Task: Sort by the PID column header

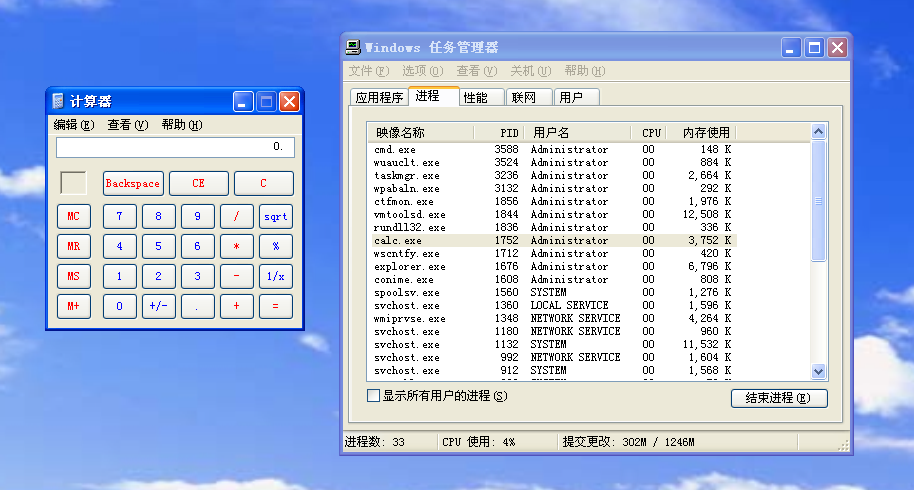Action: click(499, 133)
